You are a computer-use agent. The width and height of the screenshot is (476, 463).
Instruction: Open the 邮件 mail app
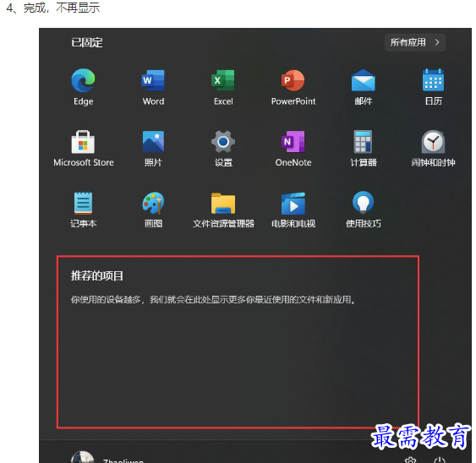click(x=364, y=86)
